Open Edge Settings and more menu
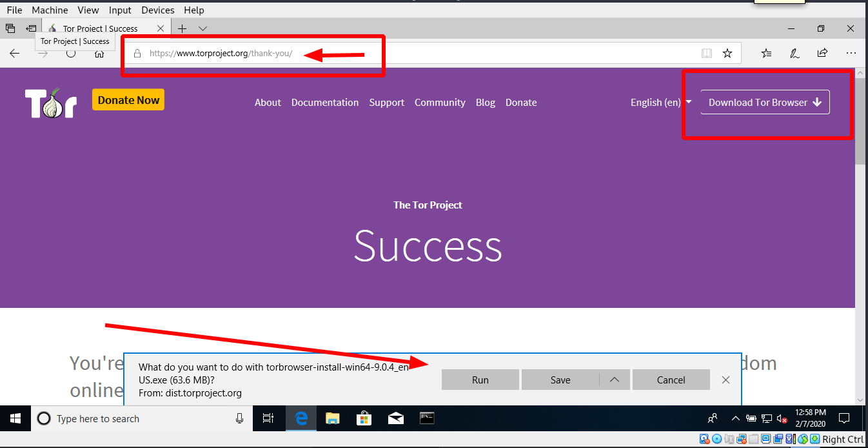This screenshot has width=868, height=448. point(851,54)
